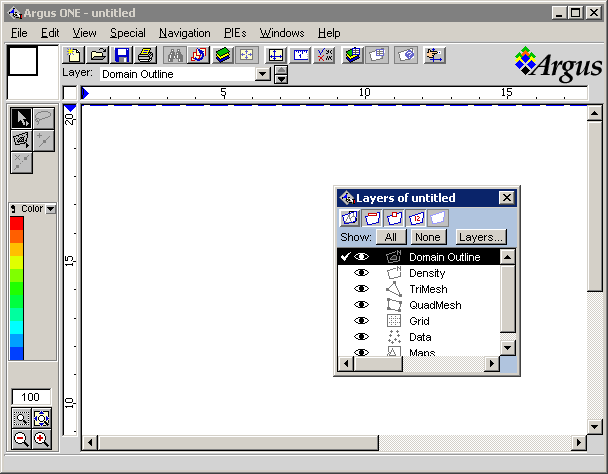Click the four-arrows center icon in toolbar
Screen dimensions: 608x474
247,55
